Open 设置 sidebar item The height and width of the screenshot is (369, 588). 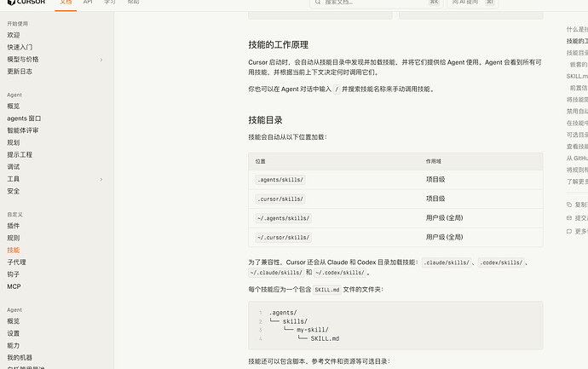point(14,333)
